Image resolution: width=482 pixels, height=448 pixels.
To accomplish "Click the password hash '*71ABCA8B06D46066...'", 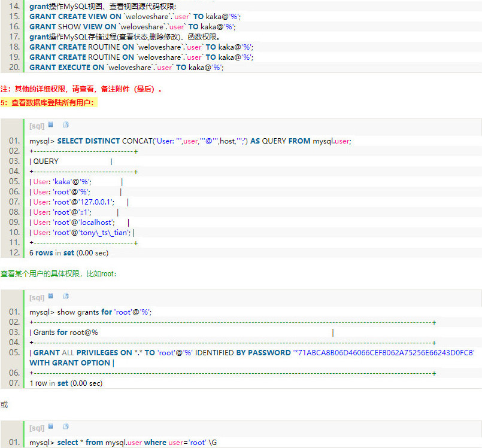I will [x=384, y=352].
